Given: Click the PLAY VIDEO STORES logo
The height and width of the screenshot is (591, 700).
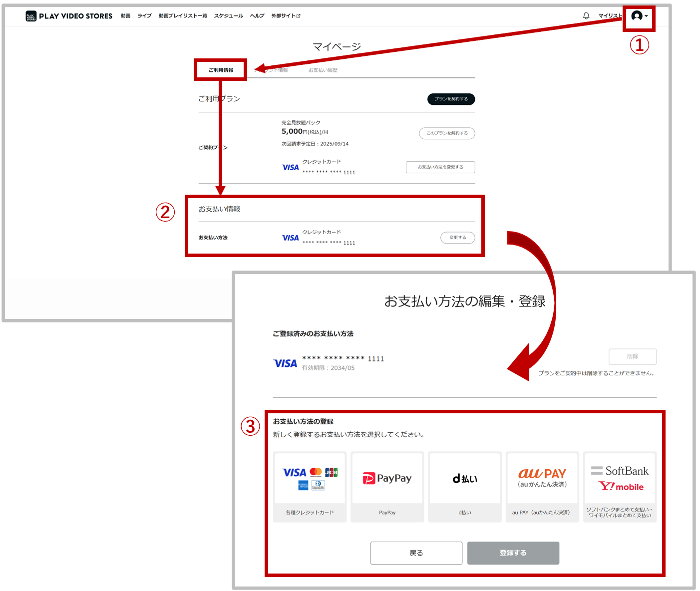Looking at the screenshot, I should click(x=69, y=16).
